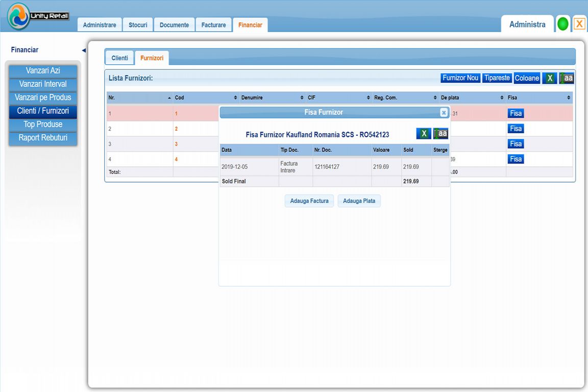Viewport: 588px width, 392px height.
Task: Open Fisa for supplier row 2
Action: point(516,129)
